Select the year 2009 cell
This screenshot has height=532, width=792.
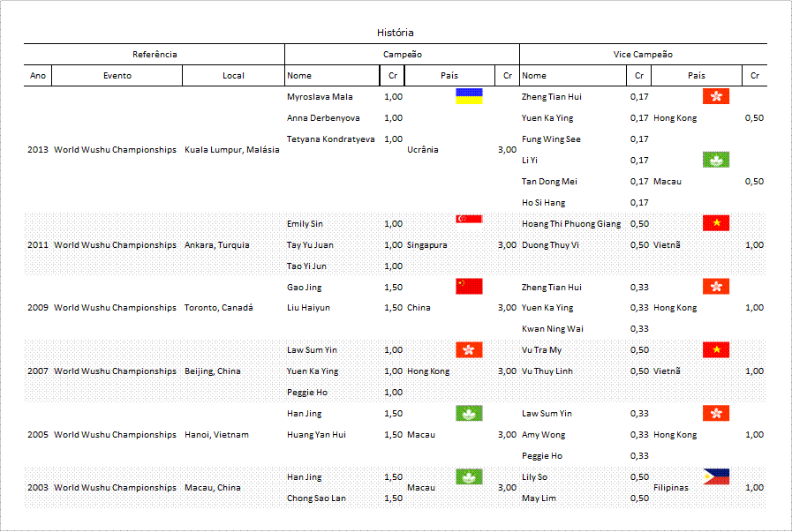pos(38,308)
